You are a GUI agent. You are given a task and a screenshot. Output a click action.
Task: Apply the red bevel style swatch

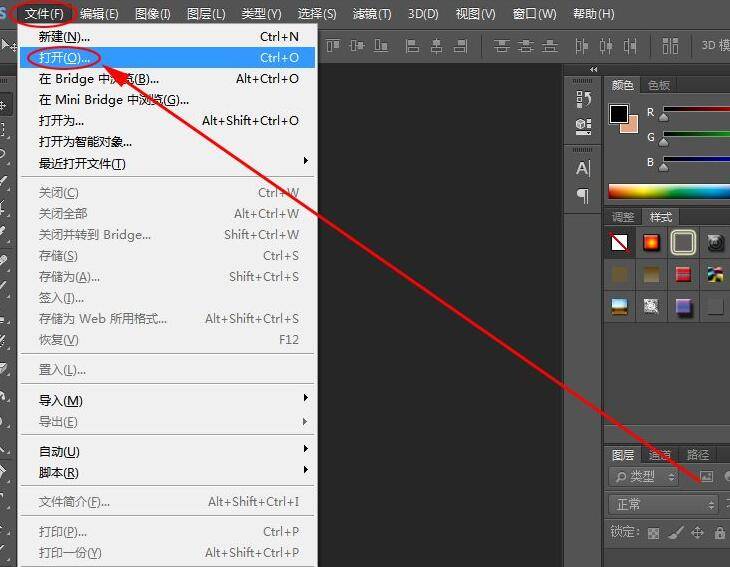pyautogui.click(x=683, y=274)
